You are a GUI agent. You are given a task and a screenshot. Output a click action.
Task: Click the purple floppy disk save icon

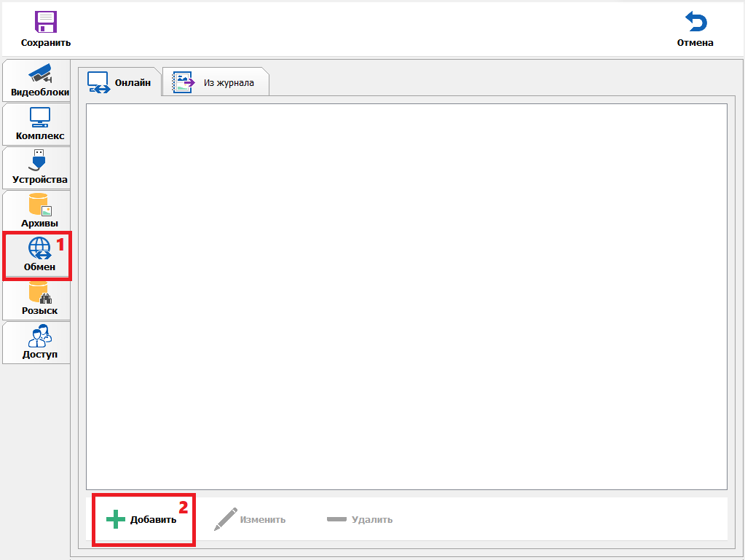[46, 22]
